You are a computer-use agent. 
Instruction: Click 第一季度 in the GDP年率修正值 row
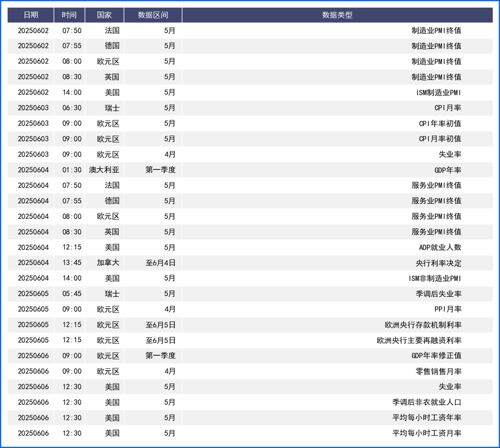click(x=160, y=355)
